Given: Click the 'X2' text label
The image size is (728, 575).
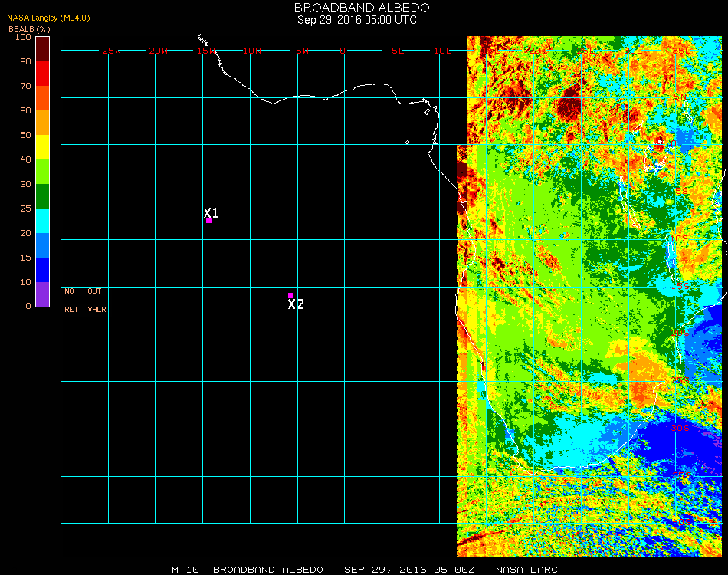Looking at the screenshot, I should point(296,304).
